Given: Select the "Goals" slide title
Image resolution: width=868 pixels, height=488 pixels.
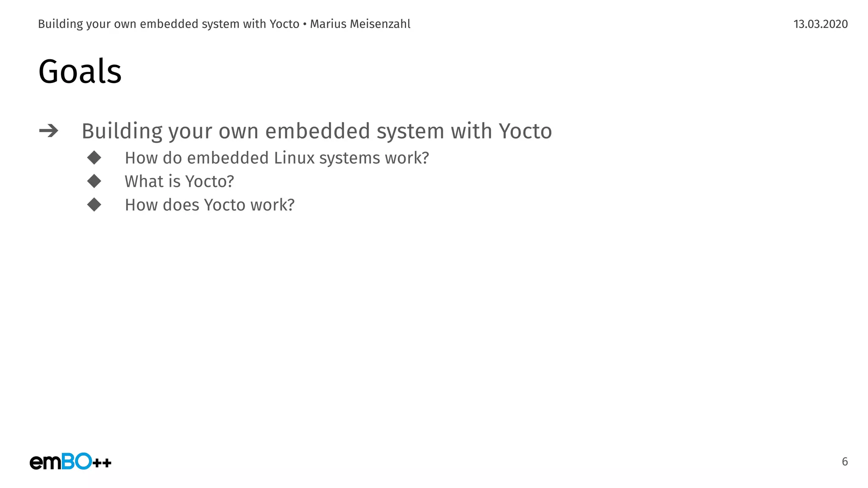Looking at the screenshot, I should coord(80,71).
